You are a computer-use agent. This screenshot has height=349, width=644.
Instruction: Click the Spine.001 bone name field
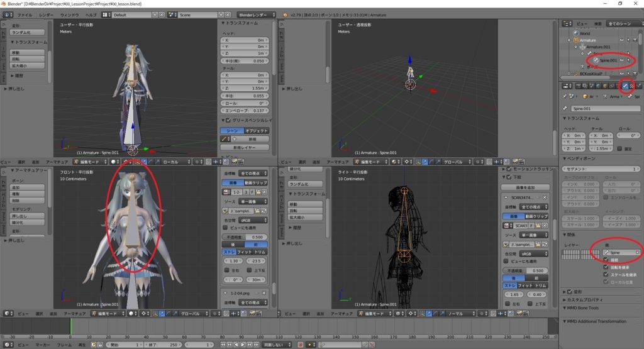click(606, 108)
